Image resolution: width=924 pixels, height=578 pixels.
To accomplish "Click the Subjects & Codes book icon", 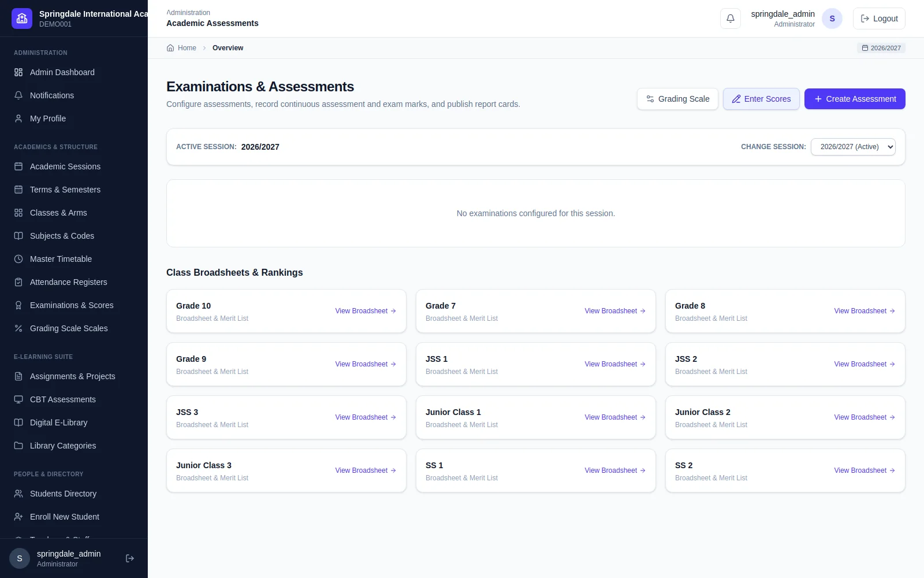I will click(18, 236).
